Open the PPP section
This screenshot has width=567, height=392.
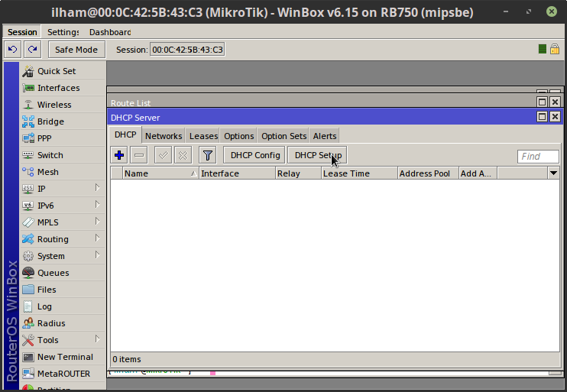pyautogui.click(x=62, y=138)
